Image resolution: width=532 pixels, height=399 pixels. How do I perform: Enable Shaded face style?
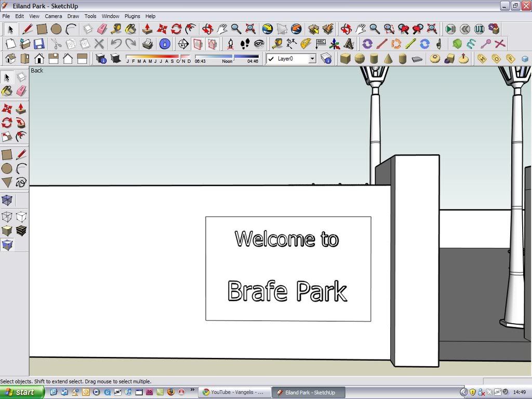coord(7,231)
